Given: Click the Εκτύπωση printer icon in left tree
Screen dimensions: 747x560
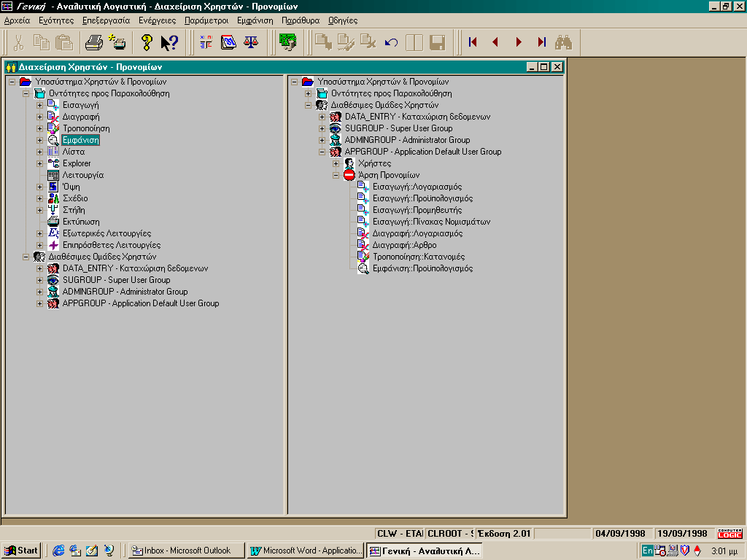Looking at the screenshot, I should (53, 222).
